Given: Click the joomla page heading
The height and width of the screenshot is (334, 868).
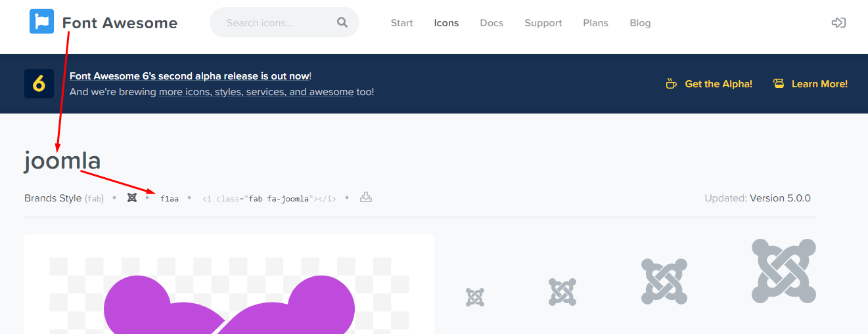Looking at the screenshot, I should pos(62,161).
